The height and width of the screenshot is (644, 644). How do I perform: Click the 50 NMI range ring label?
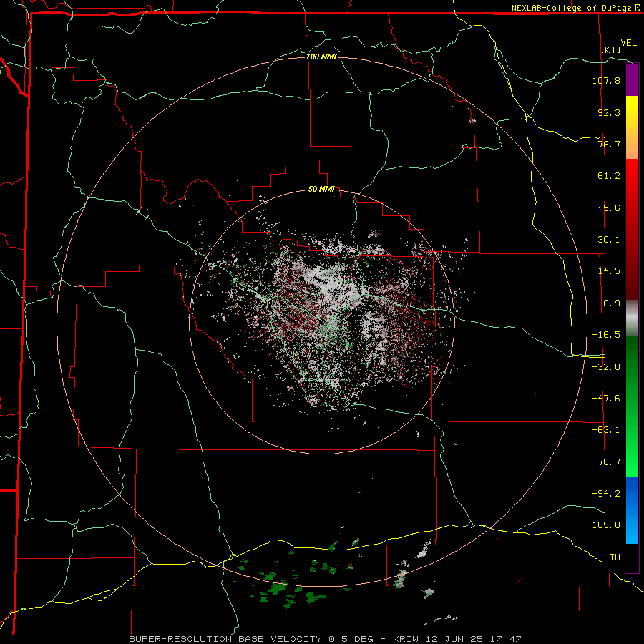(321, 190)
